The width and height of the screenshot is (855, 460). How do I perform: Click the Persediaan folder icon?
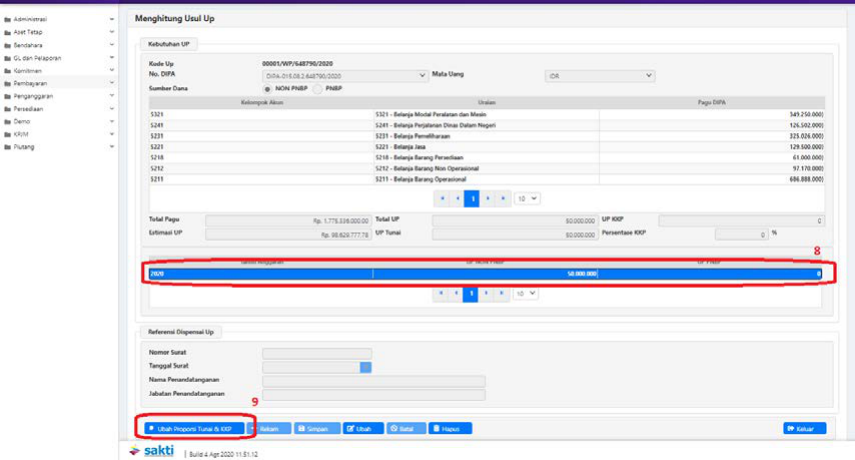point(8,109)
